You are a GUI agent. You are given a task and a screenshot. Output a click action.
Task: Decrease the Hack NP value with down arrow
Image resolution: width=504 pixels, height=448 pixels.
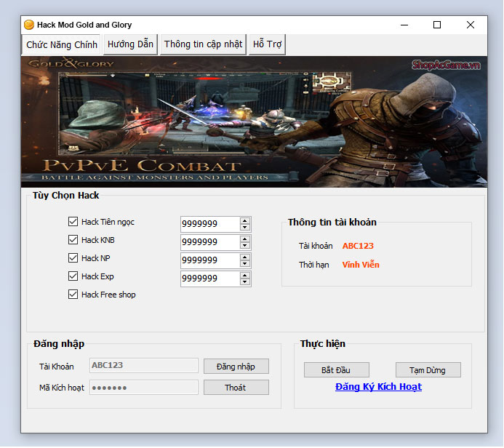[244, 263]
